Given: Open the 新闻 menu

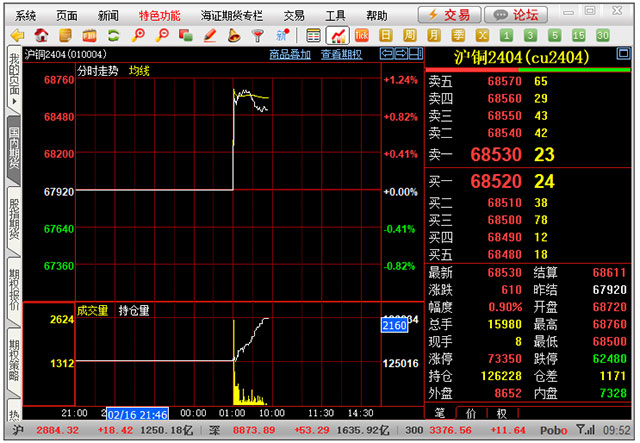Looking at the screenshot, I should [x=108, y=16].
